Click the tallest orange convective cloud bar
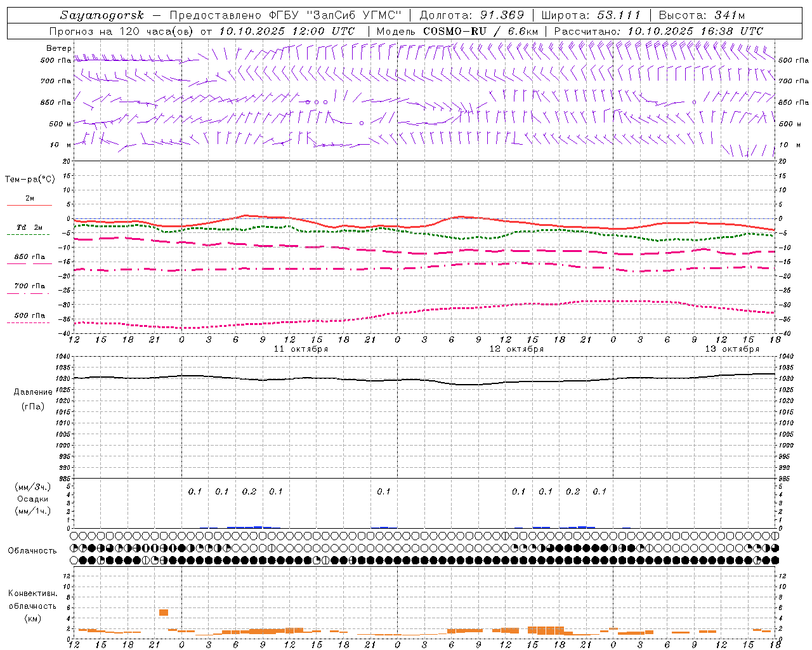The height and width of the screenshot is (650, 812). (x=164, y=613)
